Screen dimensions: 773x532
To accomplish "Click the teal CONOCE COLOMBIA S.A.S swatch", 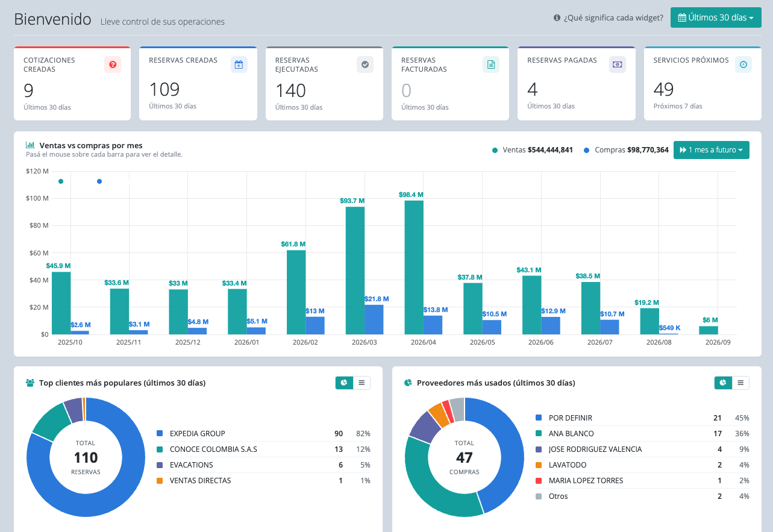I will [160, 449].
